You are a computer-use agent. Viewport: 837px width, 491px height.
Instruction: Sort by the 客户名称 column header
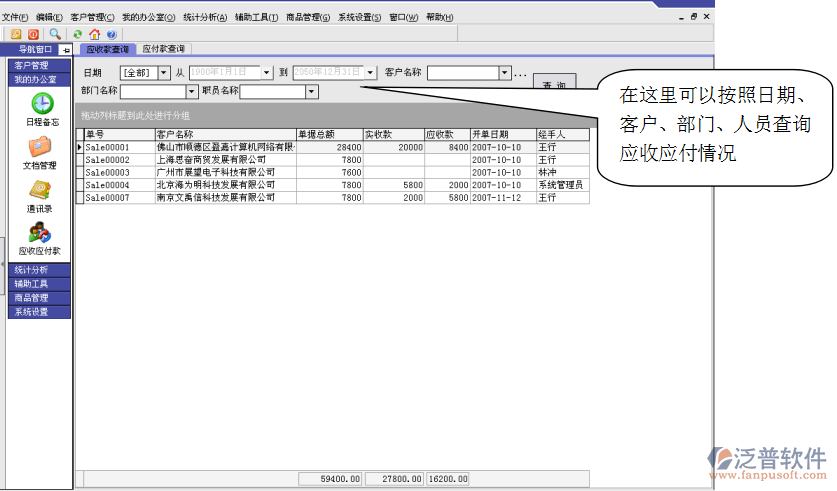click(226, 134)
